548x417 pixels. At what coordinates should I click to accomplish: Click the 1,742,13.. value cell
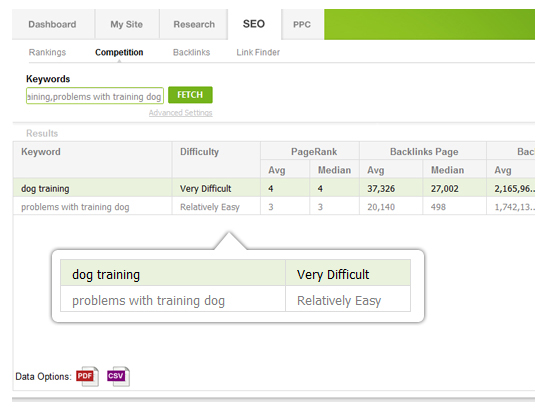[x=511, y=206]
